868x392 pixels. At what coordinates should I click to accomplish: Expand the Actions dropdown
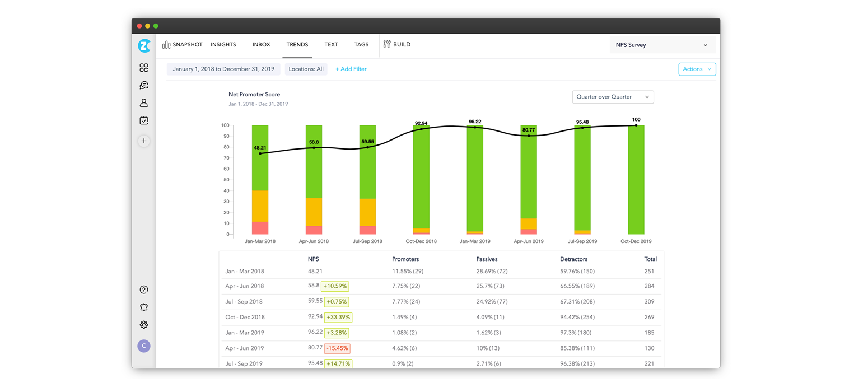click(x=697, y=69)
